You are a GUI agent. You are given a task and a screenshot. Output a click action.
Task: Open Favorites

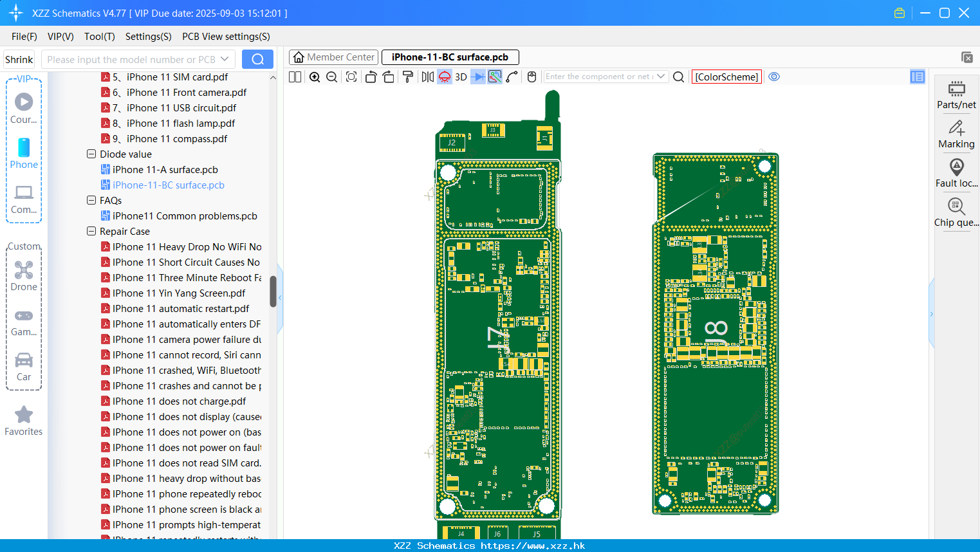click(x=24, y=421)
